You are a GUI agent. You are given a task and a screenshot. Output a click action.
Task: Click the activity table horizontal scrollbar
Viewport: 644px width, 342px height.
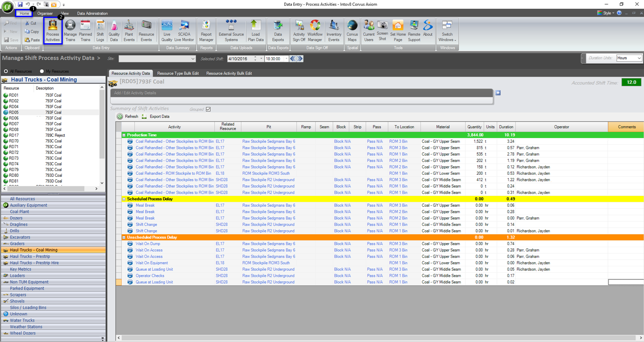click(x=379, y=338)
